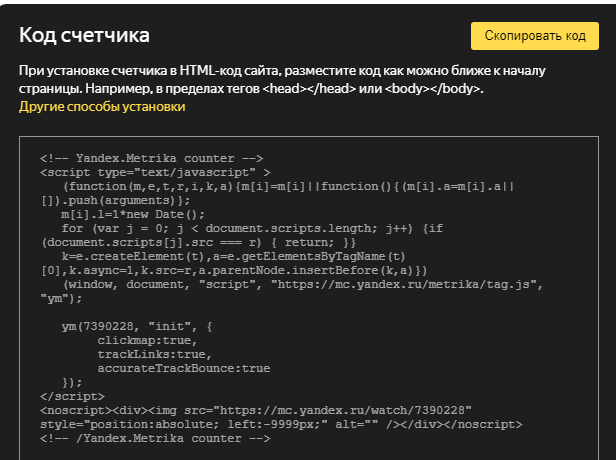Click the ym(7390228, "init" line

tap(138, 326)
